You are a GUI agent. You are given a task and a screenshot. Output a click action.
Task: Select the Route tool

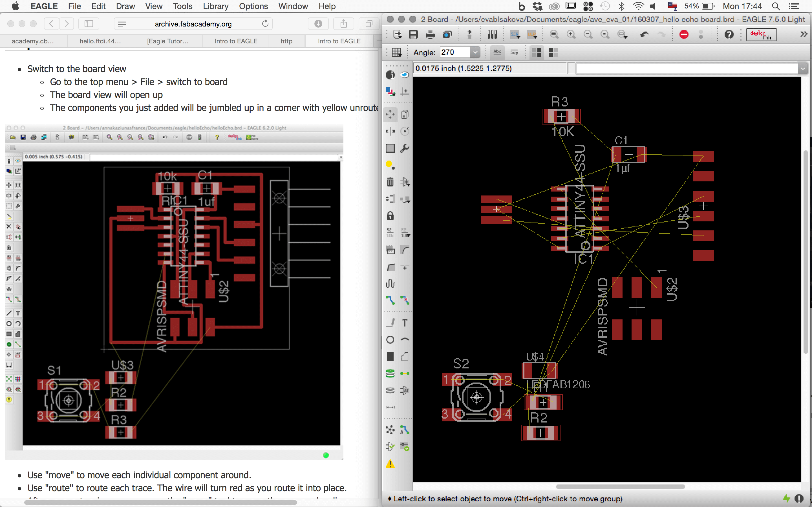[x=390, y=300]
